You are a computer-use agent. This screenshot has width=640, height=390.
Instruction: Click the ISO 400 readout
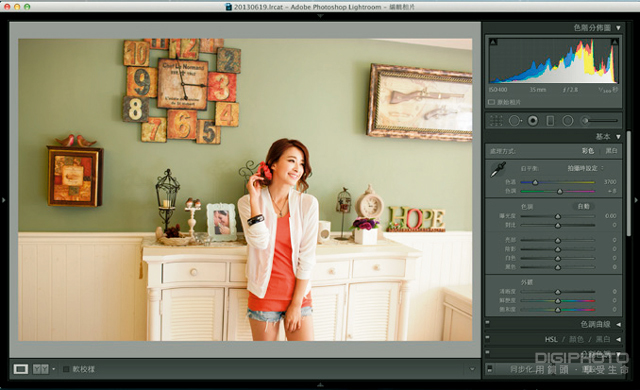click(498, 90)
